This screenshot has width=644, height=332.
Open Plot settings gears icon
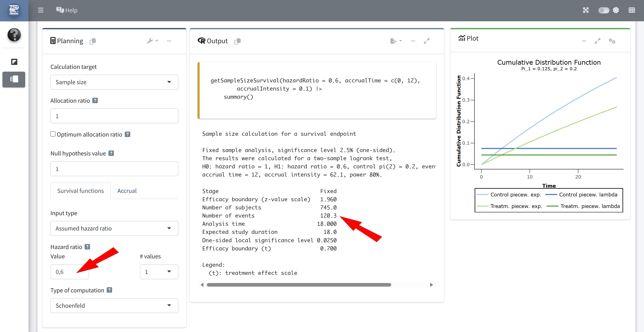[612, 41]
